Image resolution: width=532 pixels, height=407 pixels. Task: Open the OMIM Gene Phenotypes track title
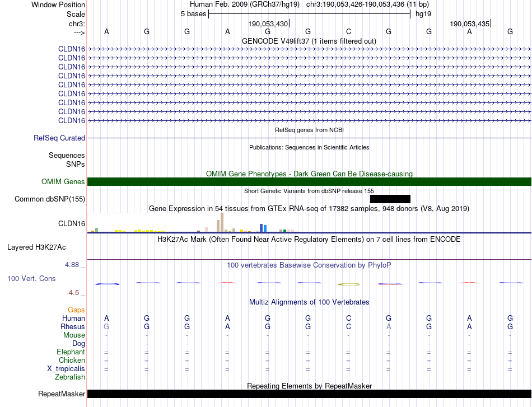pos(309,174)
